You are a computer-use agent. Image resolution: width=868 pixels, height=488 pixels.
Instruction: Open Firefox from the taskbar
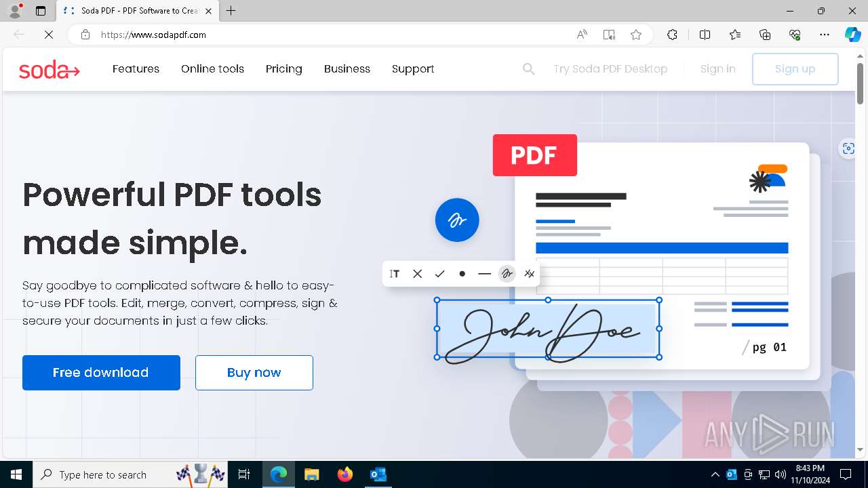click(344, 474)
